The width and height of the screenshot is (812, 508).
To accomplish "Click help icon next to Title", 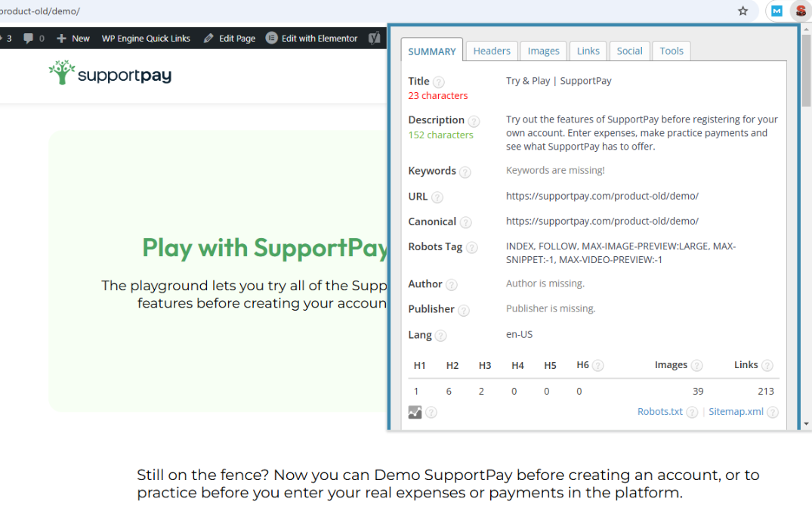I will 439,82.
